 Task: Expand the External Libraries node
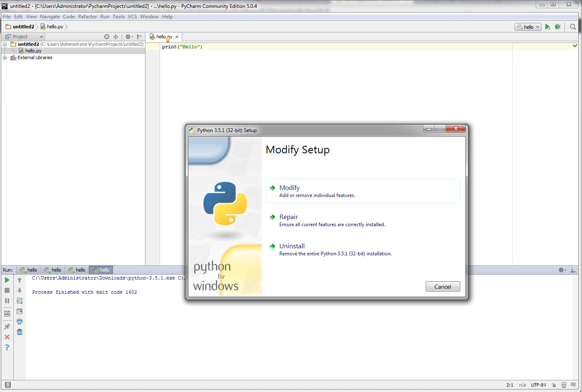point(4,57)
